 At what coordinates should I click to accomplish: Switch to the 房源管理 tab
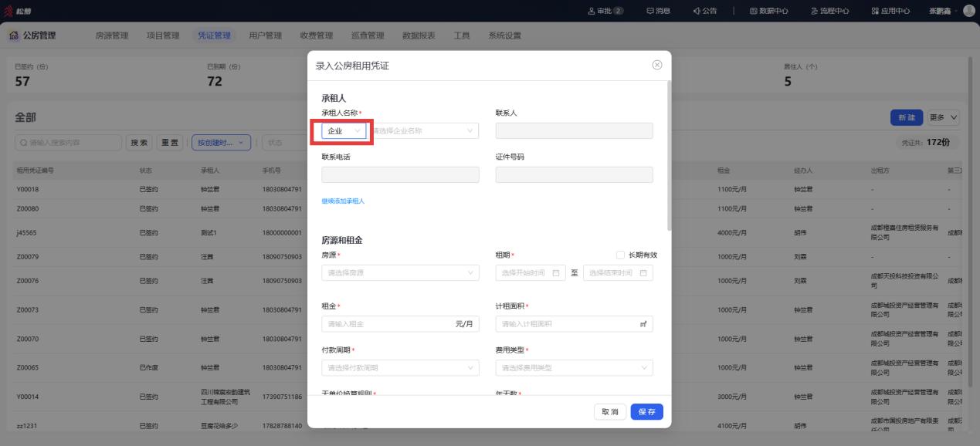112,35
